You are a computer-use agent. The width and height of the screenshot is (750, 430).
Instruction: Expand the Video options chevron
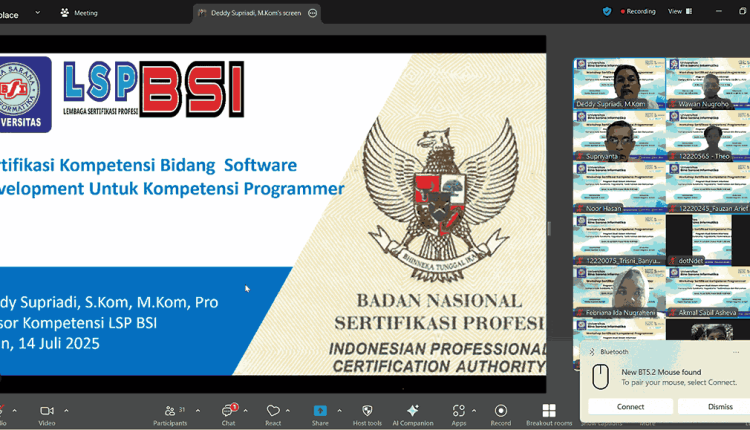pyautogui.click(x=66, y=410)
